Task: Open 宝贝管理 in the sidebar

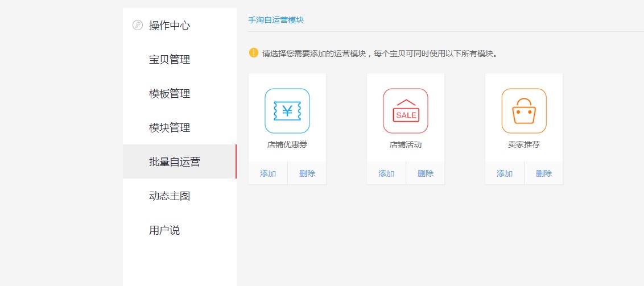Action: coord(170,60)
